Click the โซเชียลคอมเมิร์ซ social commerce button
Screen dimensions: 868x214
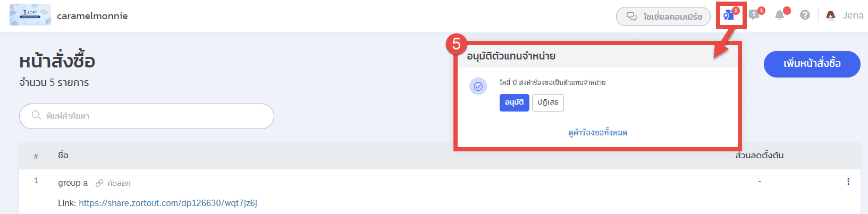(663, 16)
